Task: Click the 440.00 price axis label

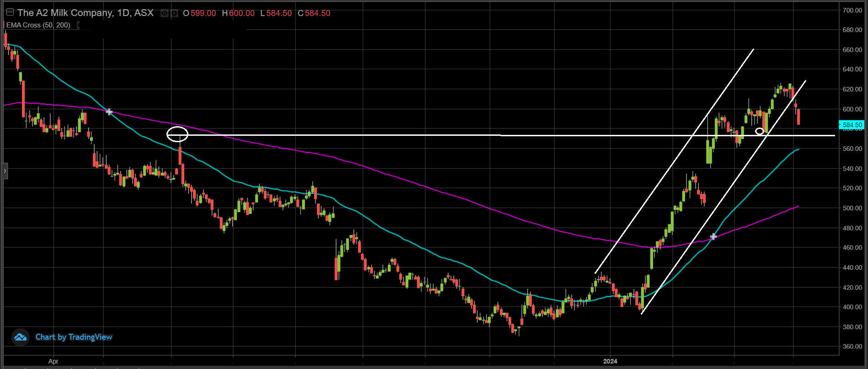Action: (x=852, y=267)
